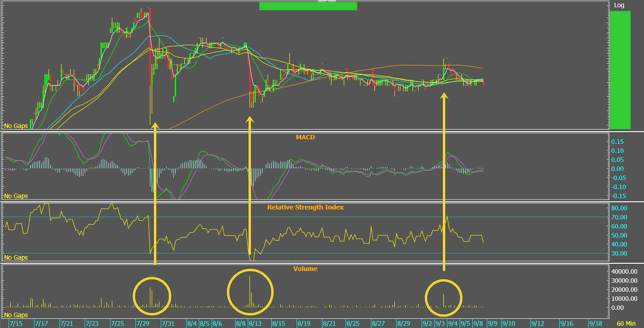Screen dimensions: 644x328
Task: Select the 7/17 date on the time axis
Action: coord(41,324)
